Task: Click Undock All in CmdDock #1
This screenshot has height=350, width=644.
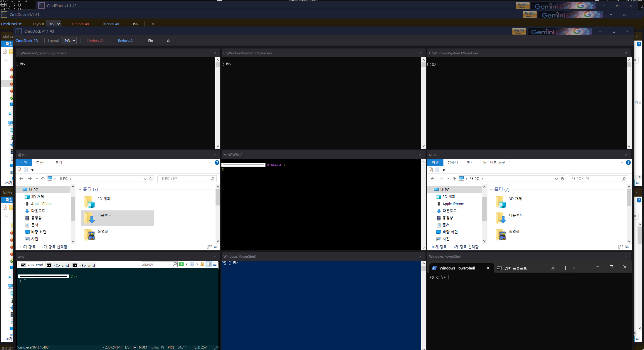Action: [80, 24]
